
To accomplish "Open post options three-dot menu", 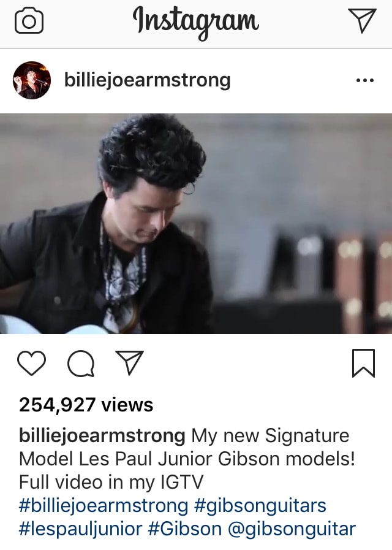I will click(x=364, y=81).
